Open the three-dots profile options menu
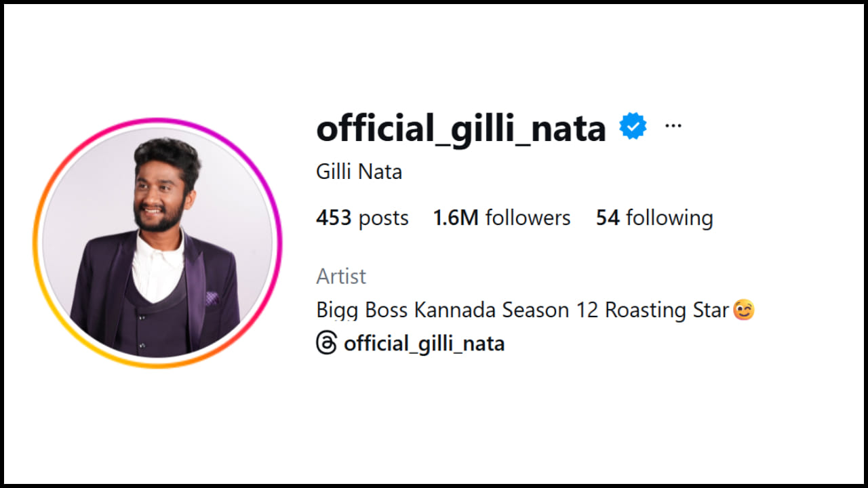Image resolution: width=868 pixels, height=488 pixels. coord(673,126)
